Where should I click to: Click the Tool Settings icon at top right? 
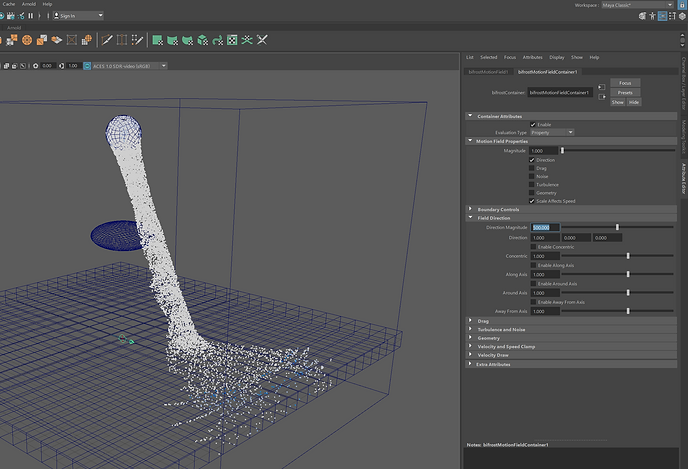pyautogui.click(x=672, y=16)
